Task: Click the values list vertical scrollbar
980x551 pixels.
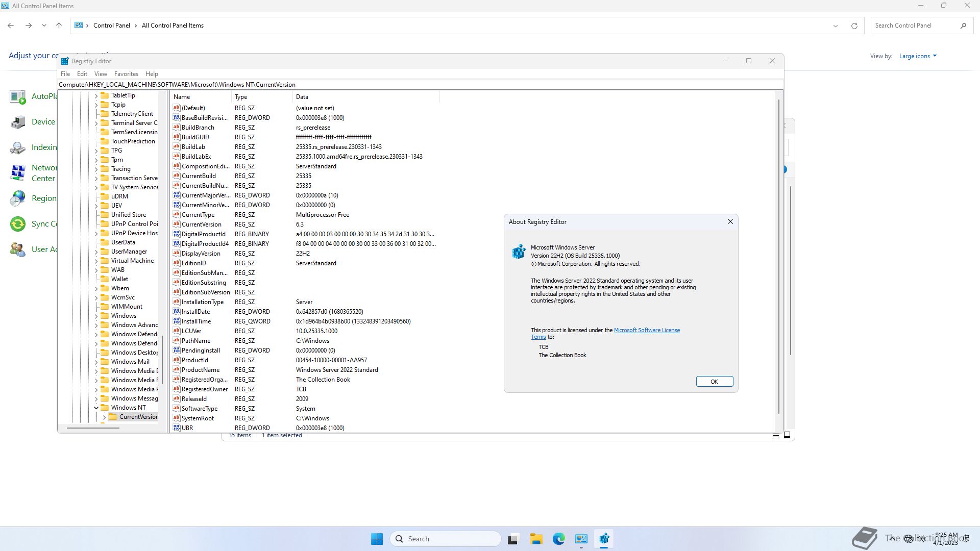Action: tap(779, 257)
